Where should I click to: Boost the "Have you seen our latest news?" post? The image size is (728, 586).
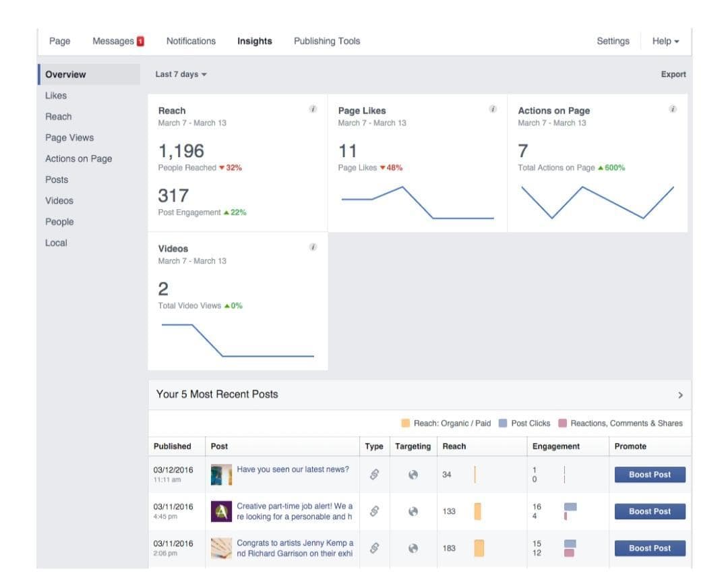649,474
